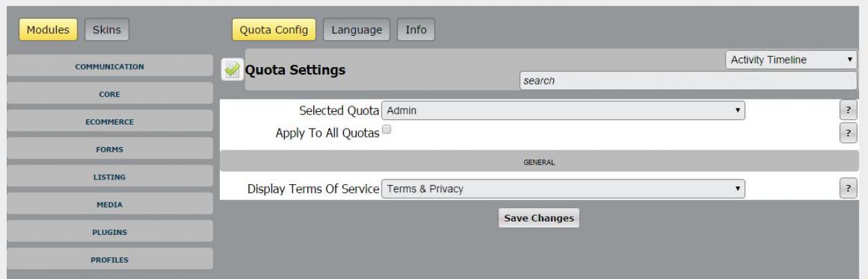Expand the Display Terms Of Service dropdown
The image size is (868, 279).
click(563, 189)
